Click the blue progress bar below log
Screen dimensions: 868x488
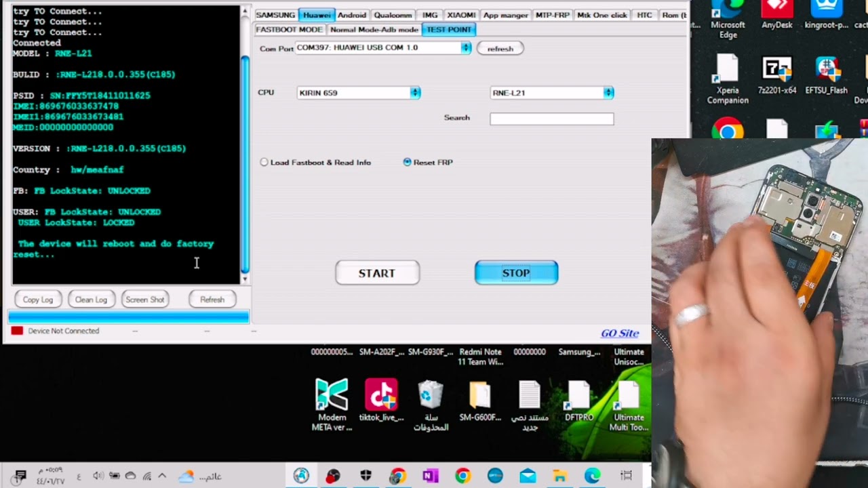click(x=128, y=317)
